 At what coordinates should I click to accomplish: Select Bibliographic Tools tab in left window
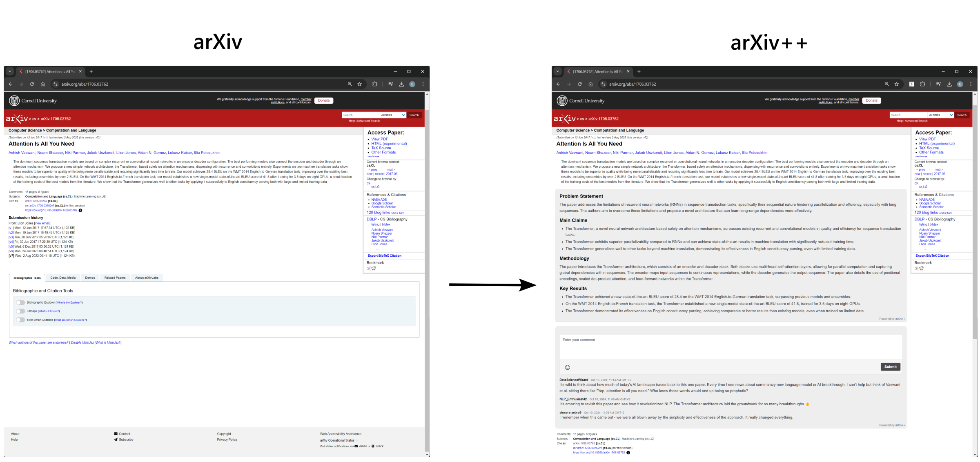[27, 278]
